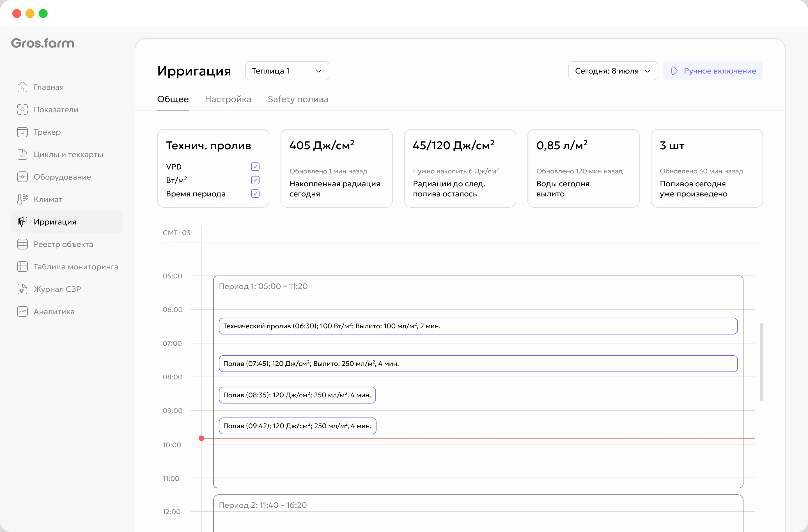Image resolution: width=808 pixels, height=532 pixels.
Task: Click the 10:00 time label
Action: 172,445
